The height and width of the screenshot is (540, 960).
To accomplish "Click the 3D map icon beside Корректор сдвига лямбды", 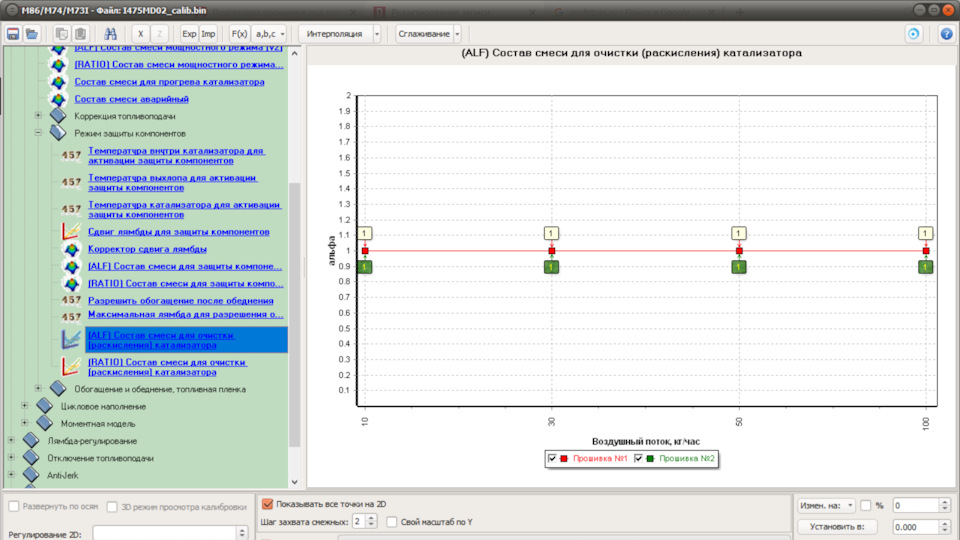I will pos(72,249).
